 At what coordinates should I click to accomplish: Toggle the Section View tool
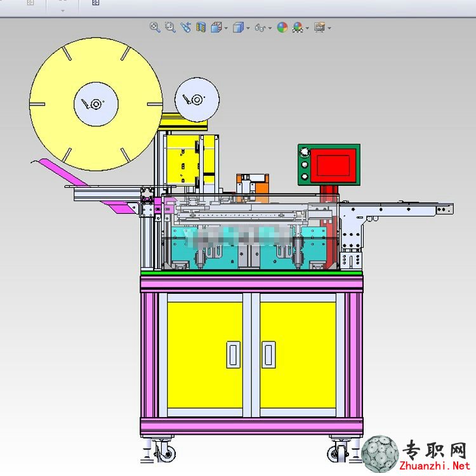[x=201, y=27]
